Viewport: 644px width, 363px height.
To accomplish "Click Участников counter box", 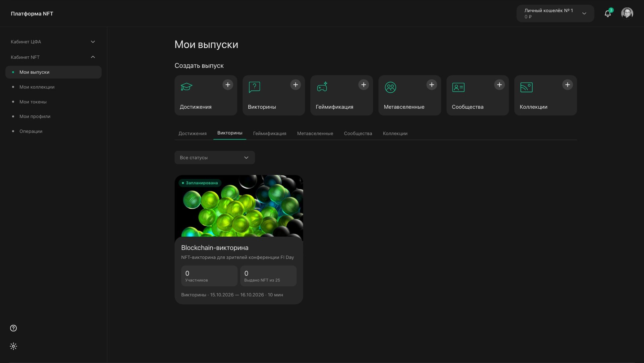I will pos(209,276).
